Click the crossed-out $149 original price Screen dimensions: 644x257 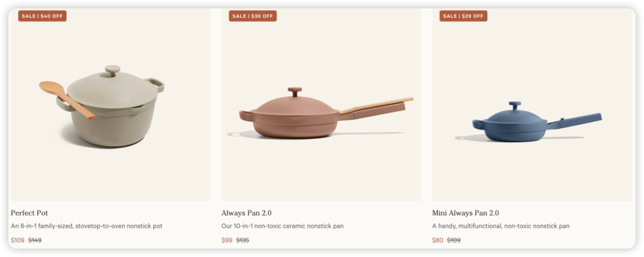pos(35,240)
